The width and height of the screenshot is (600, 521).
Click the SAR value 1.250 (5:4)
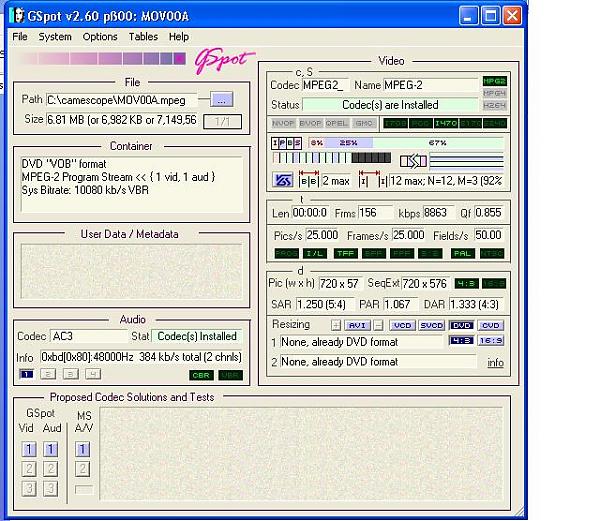[x=325, y=304]
